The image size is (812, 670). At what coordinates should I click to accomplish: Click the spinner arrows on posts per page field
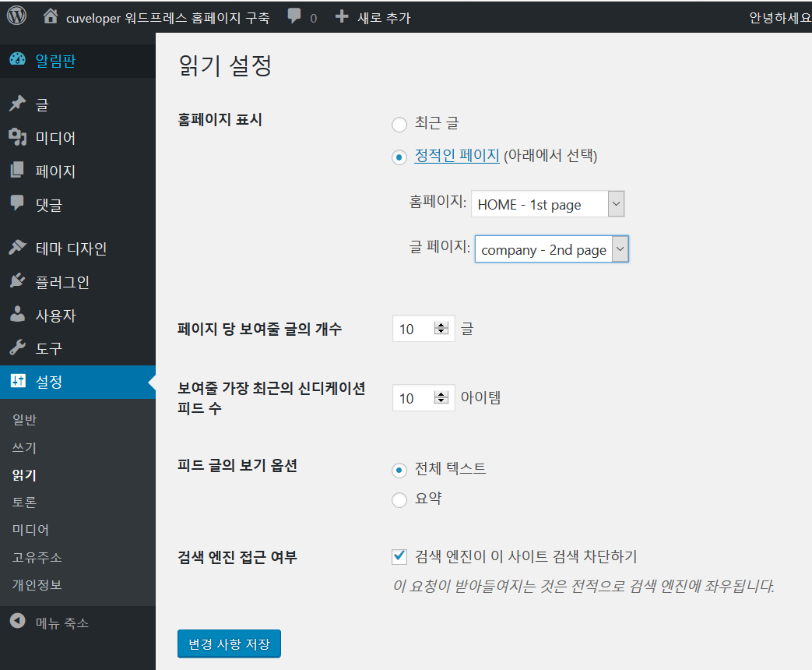441,328
